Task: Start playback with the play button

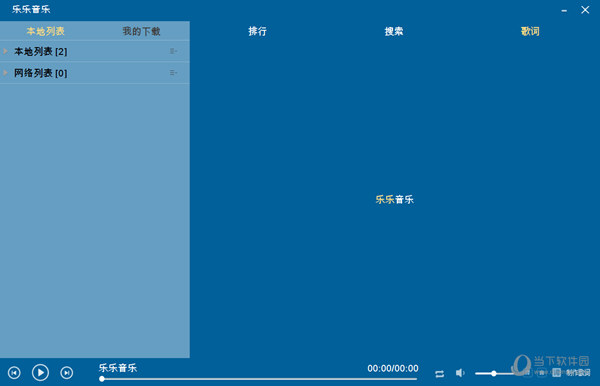Action: pos(40,372)
